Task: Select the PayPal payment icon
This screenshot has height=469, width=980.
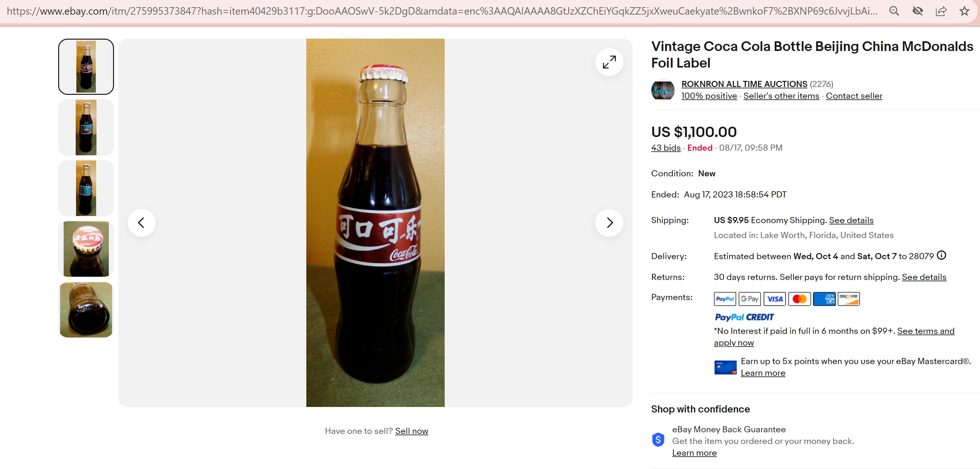Action: [724, 299]
